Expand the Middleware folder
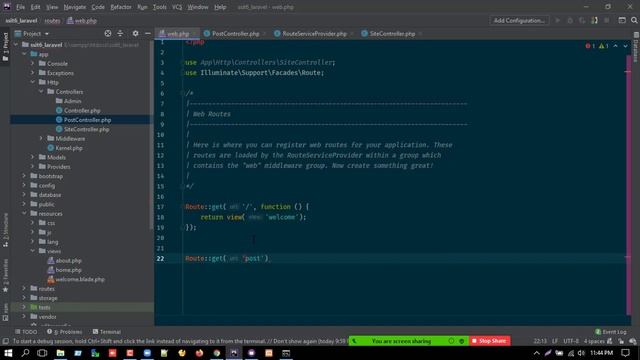 pos(41,138)
